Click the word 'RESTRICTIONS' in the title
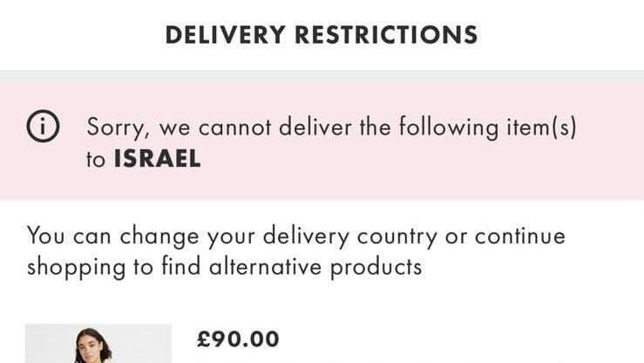The height and width of the screenshot is (363, 644). tap(386, 35)
